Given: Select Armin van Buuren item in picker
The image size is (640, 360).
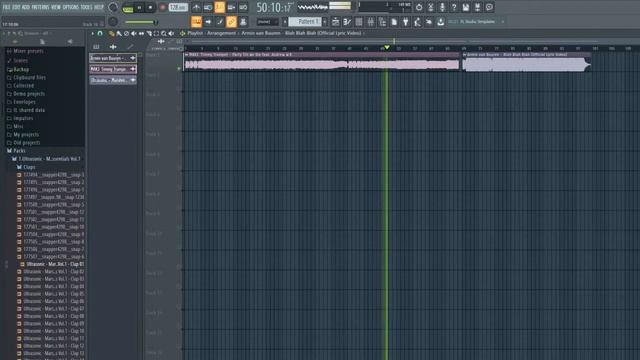Looking at the screenshot, I should (113, 58).
